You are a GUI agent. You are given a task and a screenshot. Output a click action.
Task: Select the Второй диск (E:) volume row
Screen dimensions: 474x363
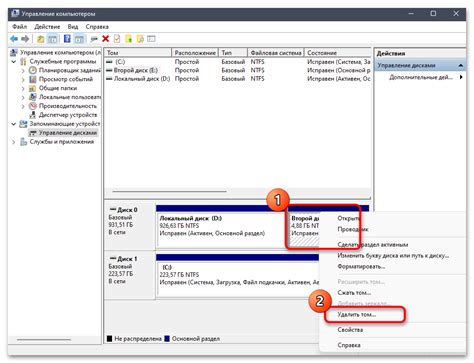click(x=238, y=70)
